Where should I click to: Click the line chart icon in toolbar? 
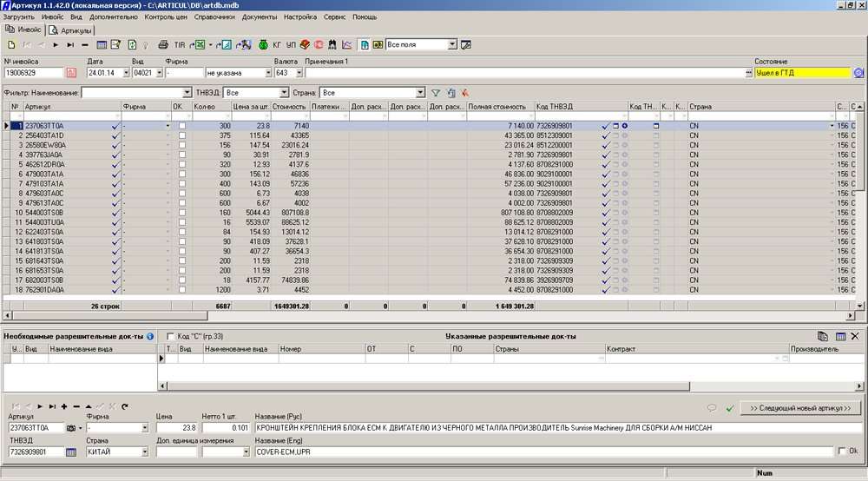[346, 45]
